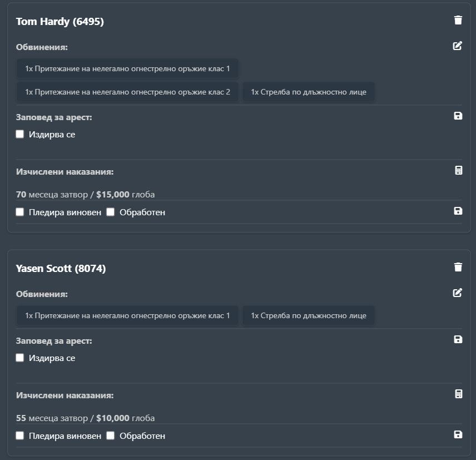The height and width of the screenshot is (460, 476).
Task: Save Yasen Scott's arrest warrant section
Action: point(458,339)
